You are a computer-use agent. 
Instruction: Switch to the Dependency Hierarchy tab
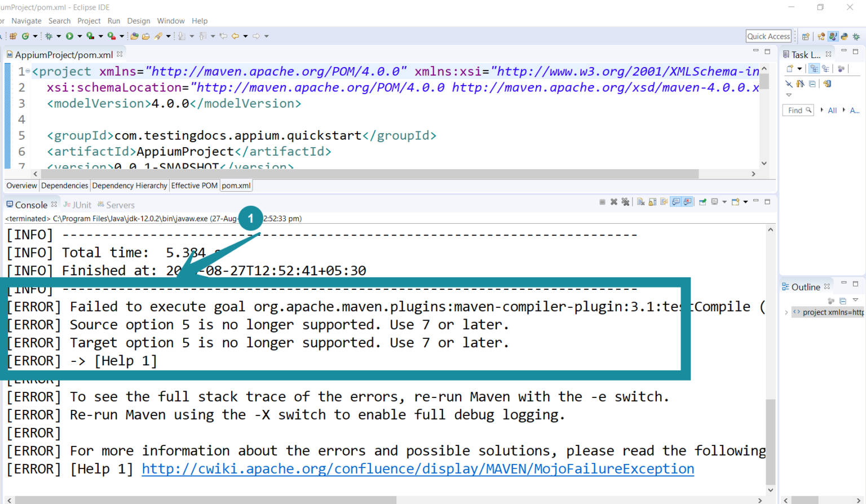130,185
